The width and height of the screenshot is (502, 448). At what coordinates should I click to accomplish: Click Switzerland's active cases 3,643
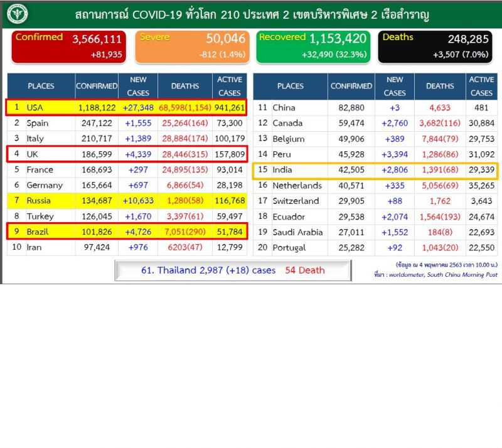click(x=481, y=201)
